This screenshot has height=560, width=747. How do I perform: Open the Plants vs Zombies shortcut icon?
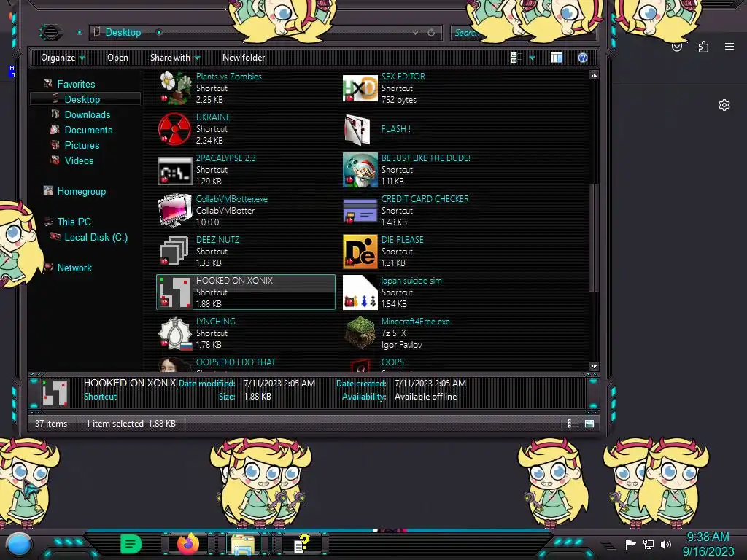[x=175, y=88]
